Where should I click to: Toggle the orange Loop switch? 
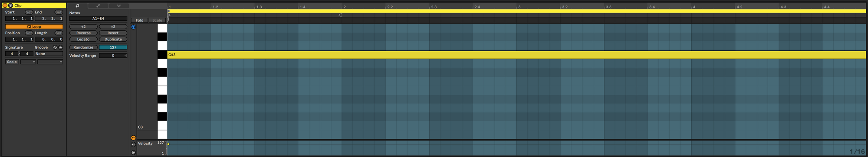point(34,26)
